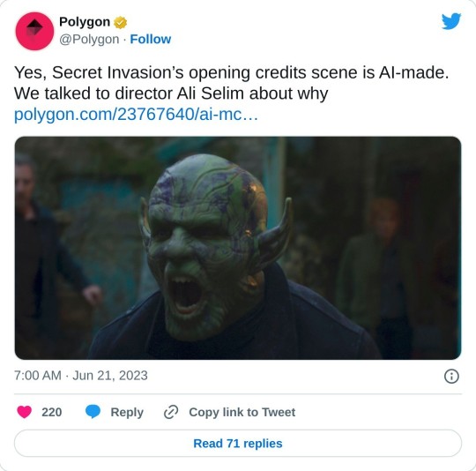This screenshot has height=471, width=476.
Task: Follow the Polygon account
Action: (151, 39)
